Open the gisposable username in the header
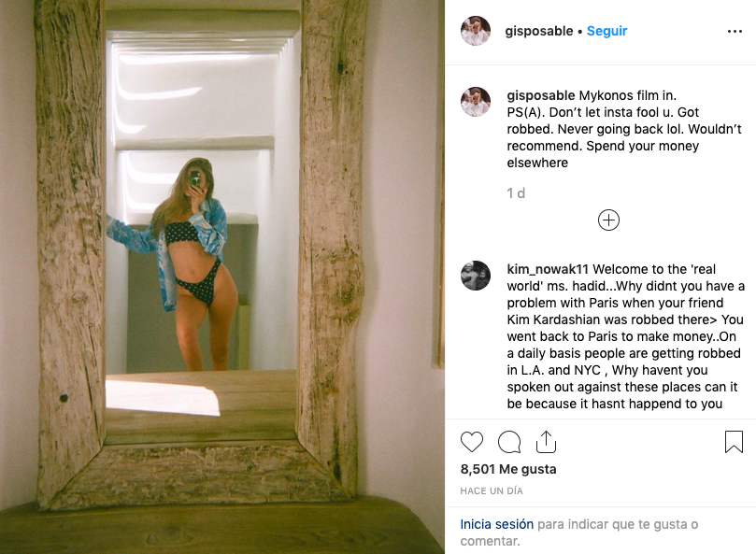756x554 pixels. (538, 31)
